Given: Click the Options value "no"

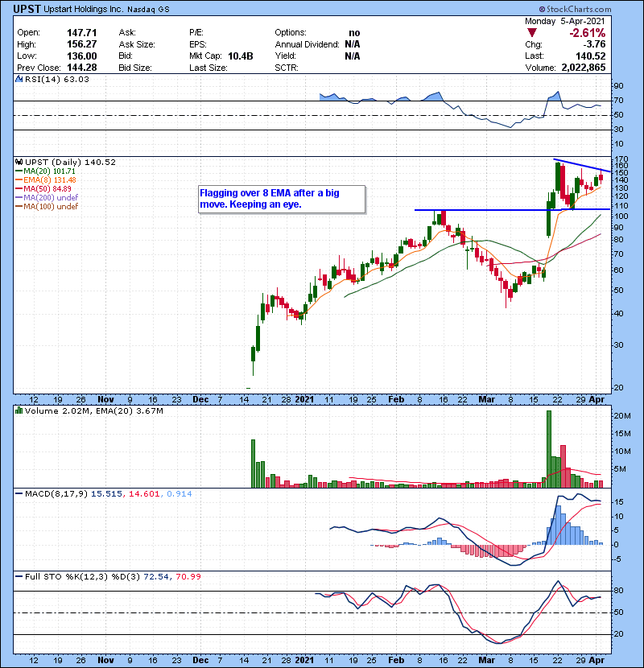Looking at the screenshot, I should 354,33.
